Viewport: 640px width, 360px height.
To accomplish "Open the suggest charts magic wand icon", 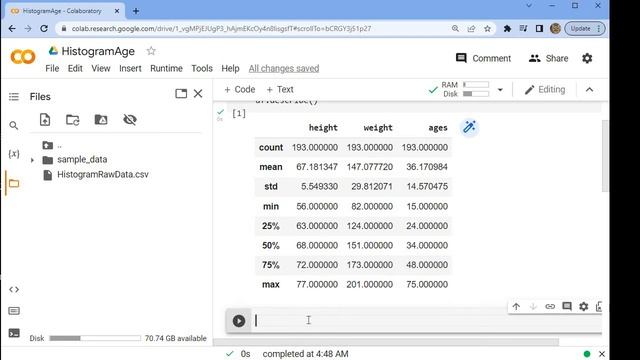I will [x=469, y=127].
